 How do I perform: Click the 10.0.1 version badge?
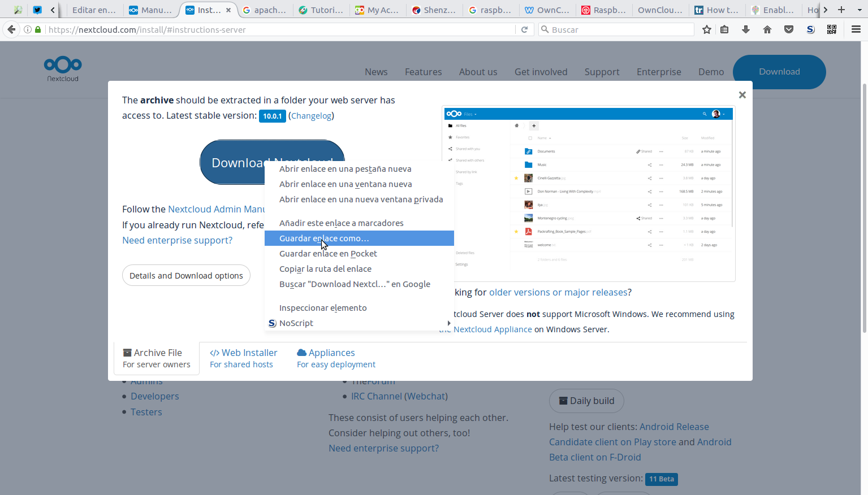coord(272,116)
